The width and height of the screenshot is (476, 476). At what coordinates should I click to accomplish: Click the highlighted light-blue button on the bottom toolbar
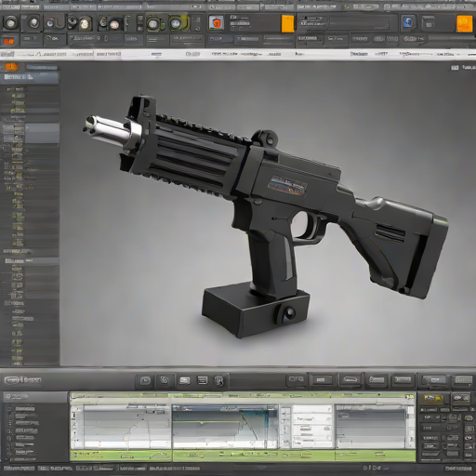click(x=433, y=379)
